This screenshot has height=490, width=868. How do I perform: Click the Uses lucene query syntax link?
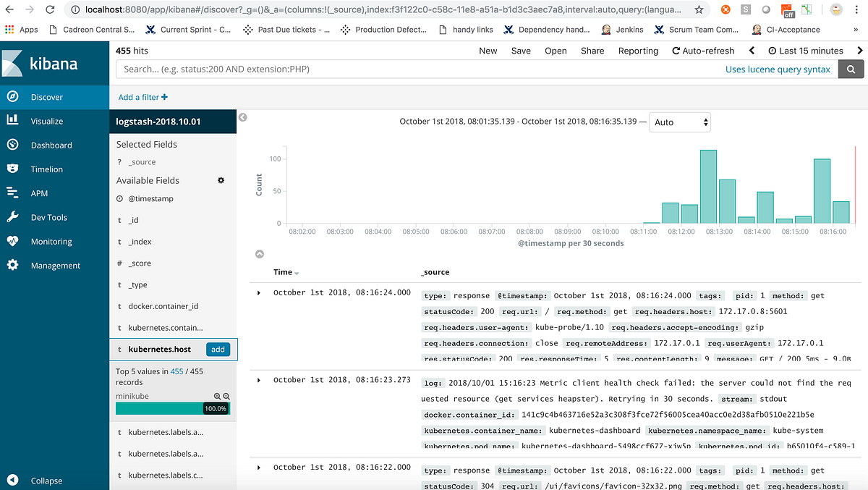(778, 69)
